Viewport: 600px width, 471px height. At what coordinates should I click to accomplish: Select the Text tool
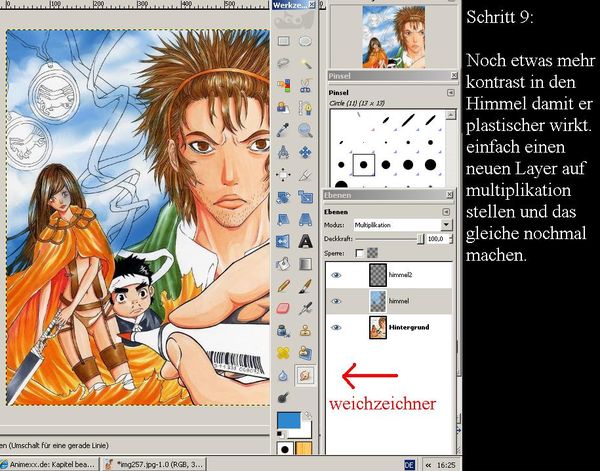click(x=305, y=241)
